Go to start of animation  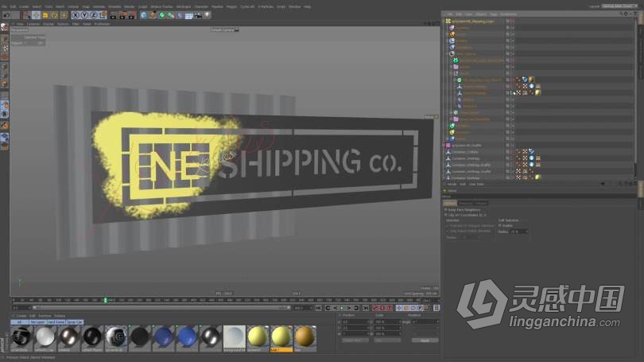coord(318,308)
